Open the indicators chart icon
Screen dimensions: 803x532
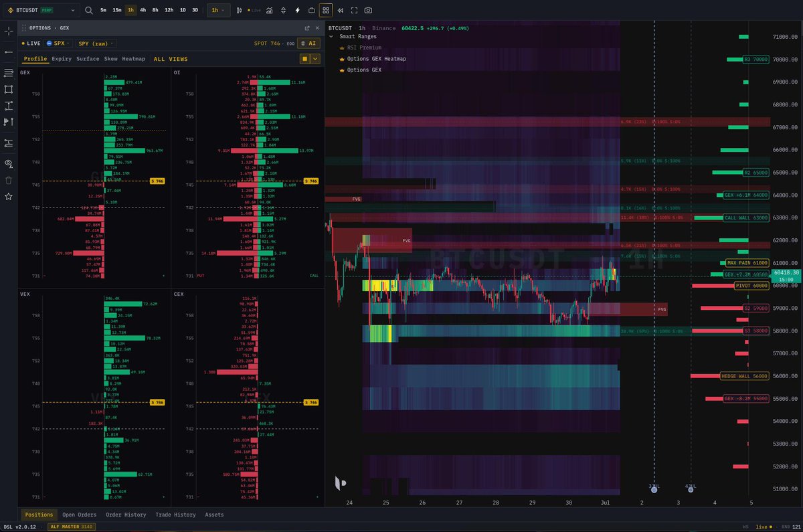pyautogui.click(x=269, y=10)
